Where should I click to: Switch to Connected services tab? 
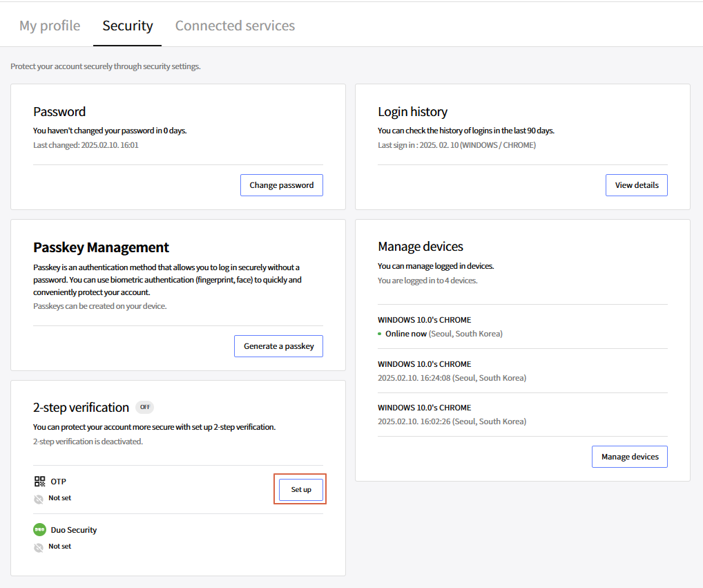coord(235,26)
